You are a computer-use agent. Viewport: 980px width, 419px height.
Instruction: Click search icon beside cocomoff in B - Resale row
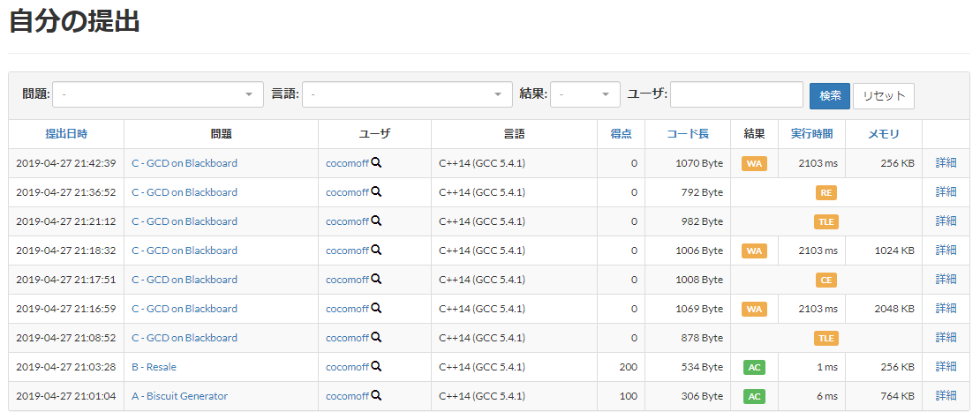(376, 367)
